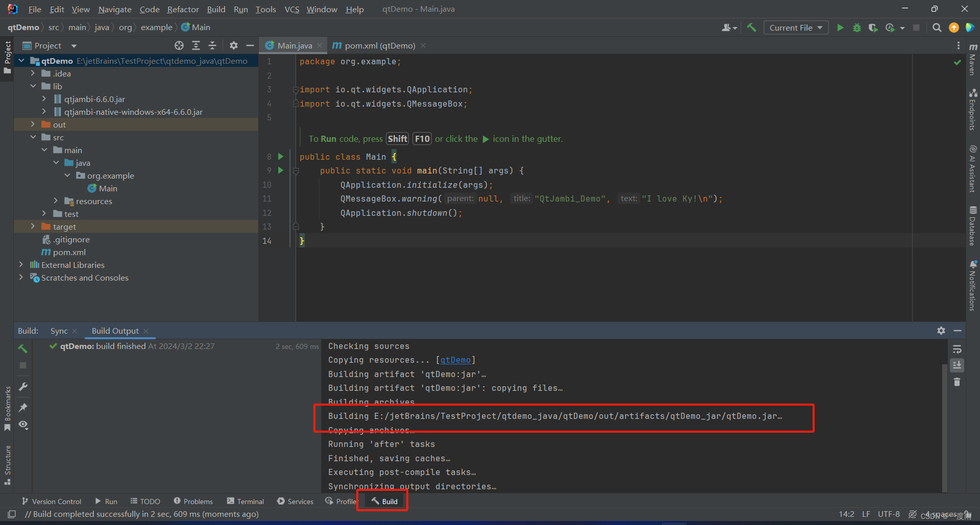Open Maven panel on the right sidebar
980x525 pixels.
pyautogui.click(x=973, y=54)
